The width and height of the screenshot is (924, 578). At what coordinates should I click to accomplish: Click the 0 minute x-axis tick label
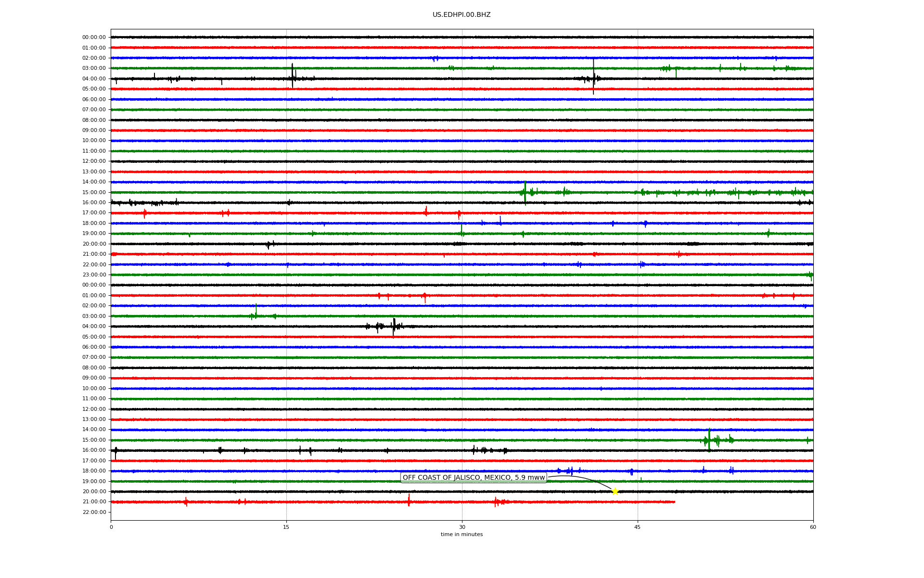tap(111, 527)
